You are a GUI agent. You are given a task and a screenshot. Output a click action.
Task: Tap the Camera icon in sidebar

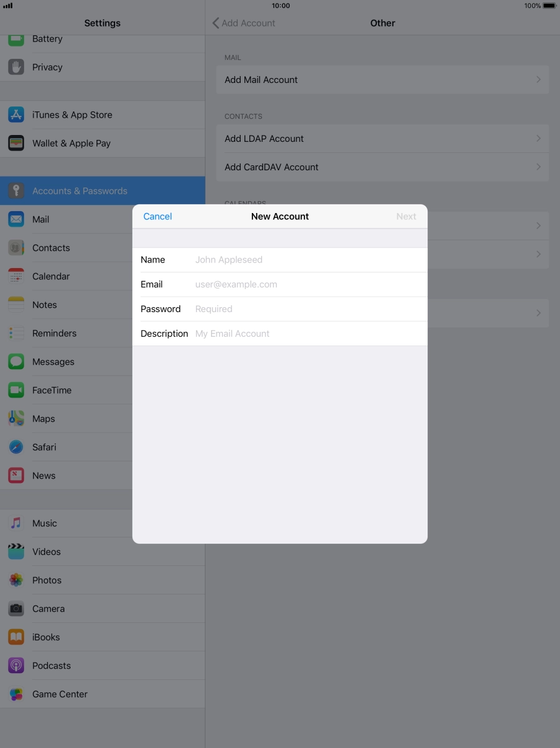coord(16,609)
